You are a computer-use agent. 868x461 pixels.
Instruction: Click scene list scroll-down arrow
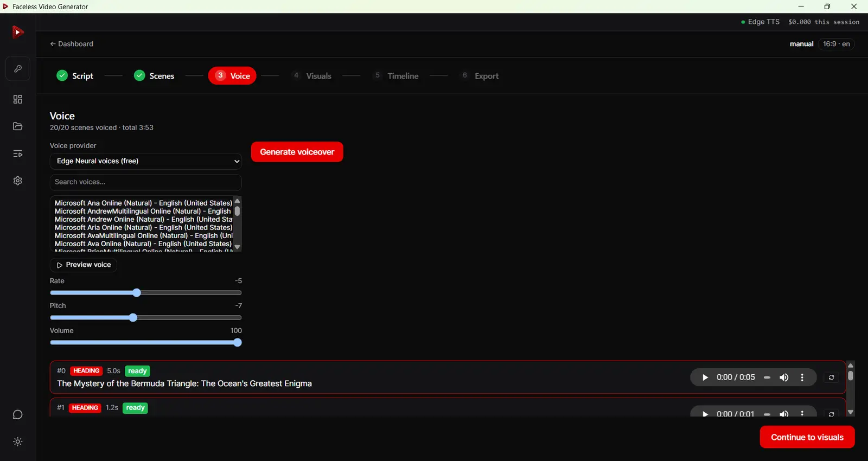click(851, 412)
